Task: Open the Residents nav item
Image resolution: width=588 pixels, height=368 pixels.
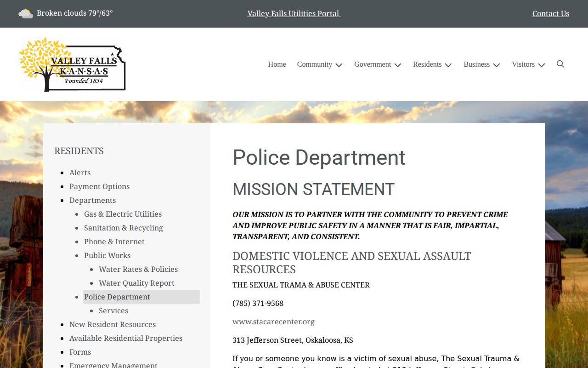Action: click(427, 64)
